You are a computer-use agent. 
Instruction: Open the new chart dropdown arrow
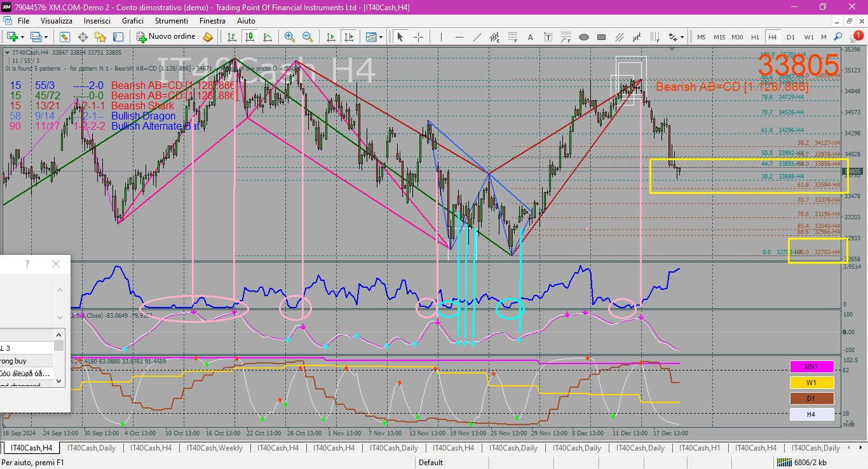(x=22, y=37)
